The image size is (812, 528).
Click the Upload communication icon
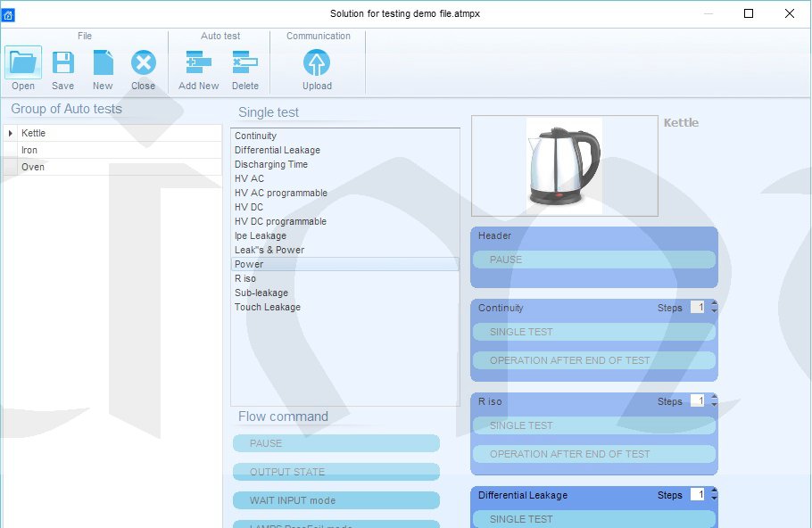coord(317,63)
